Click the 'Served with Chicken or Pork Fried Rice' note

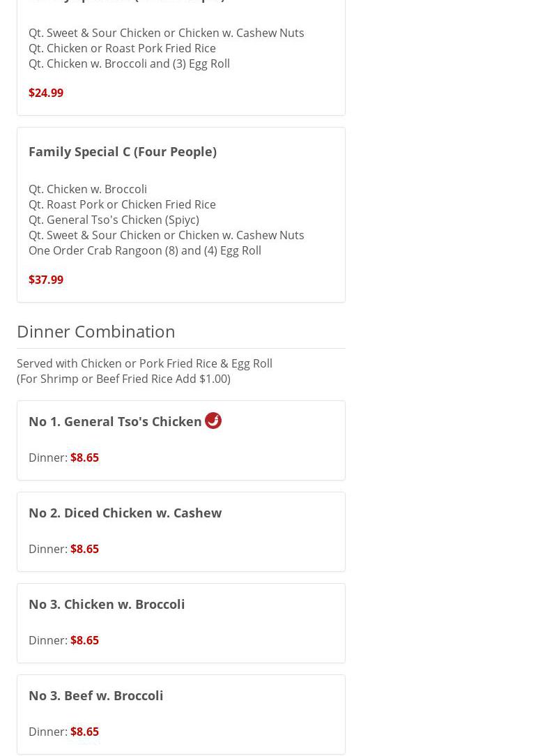[144, 363]
